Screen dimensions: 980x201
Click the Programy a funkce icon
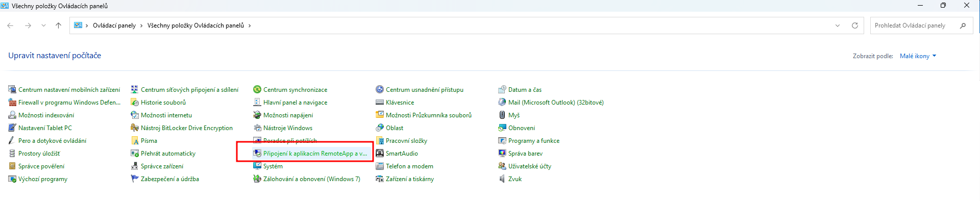[x=502, y=140]
